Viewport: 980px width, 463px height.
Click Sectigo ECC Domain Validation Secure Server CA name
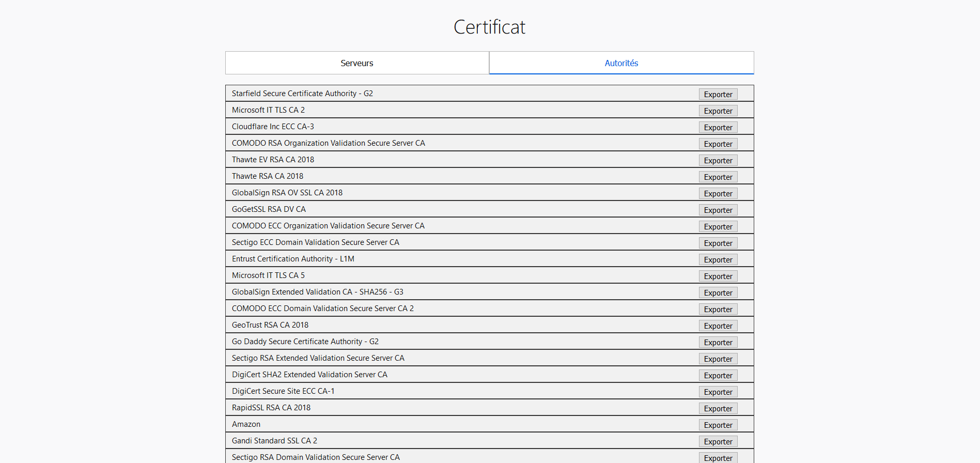[316, 242]
